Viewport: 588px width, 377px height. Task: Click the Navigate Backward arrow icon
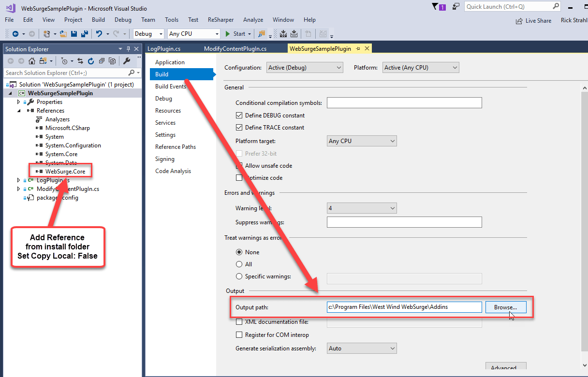tap(15, 34)
